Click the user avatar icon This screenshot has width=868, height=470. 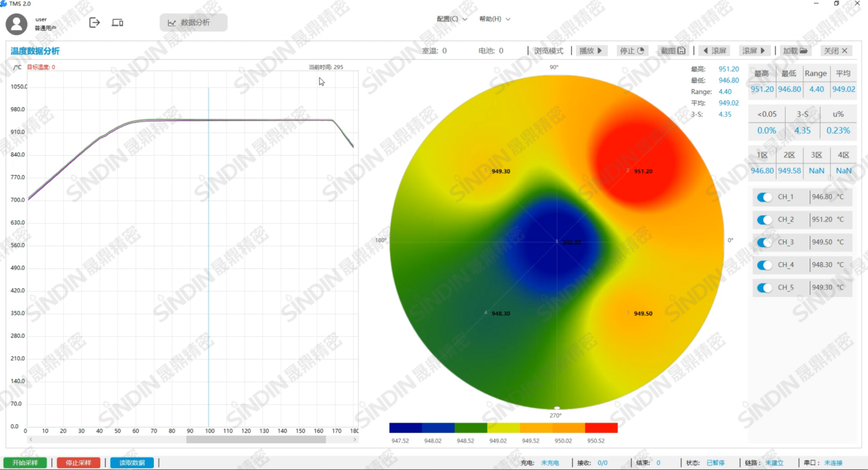click(16, 24)
